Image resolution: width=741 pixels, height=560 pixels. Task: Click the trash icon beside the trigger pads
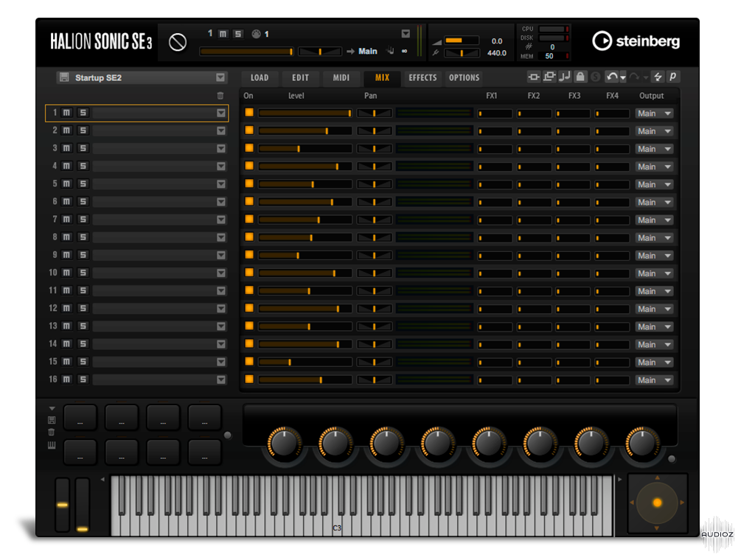[x=52, y=433]
